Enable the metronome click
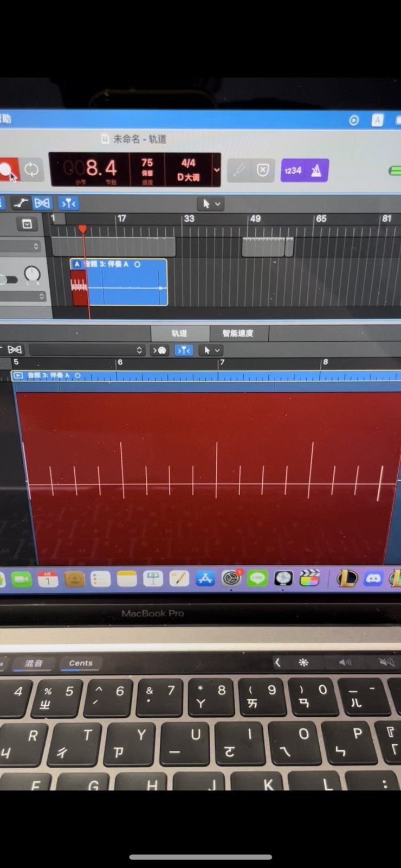The height and width of the screenshot is (868, 401). 316,170
